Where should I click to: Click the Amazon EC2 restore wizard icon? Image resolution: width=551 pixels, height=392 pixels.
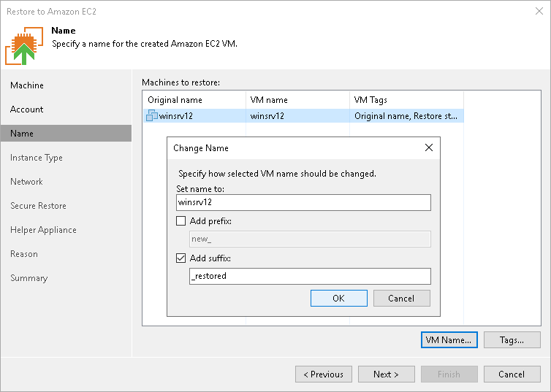point(24,45)
